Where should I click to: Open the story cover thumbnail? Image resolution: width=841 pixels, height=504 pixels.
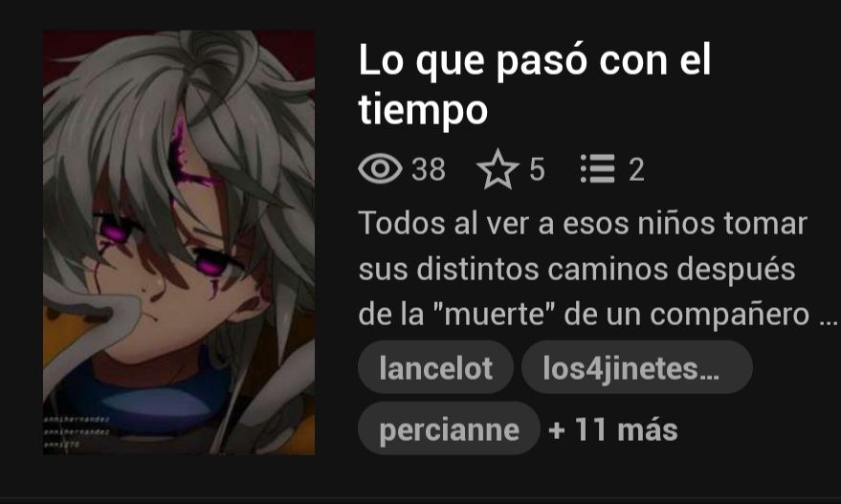179,243
